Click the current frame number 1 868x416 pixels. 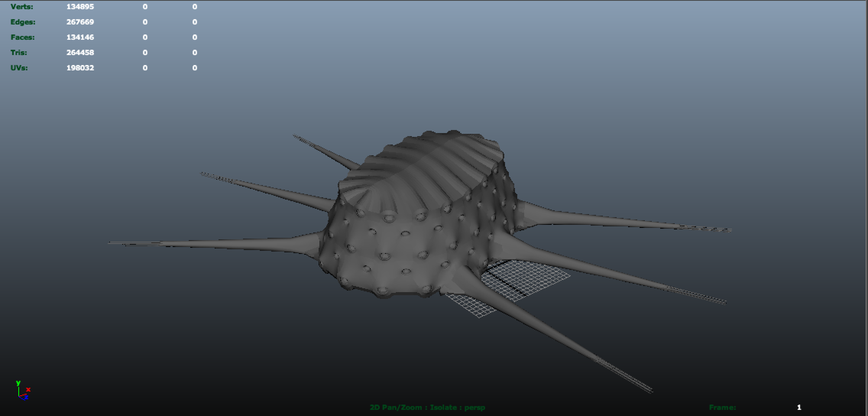[x=799, y=408]
